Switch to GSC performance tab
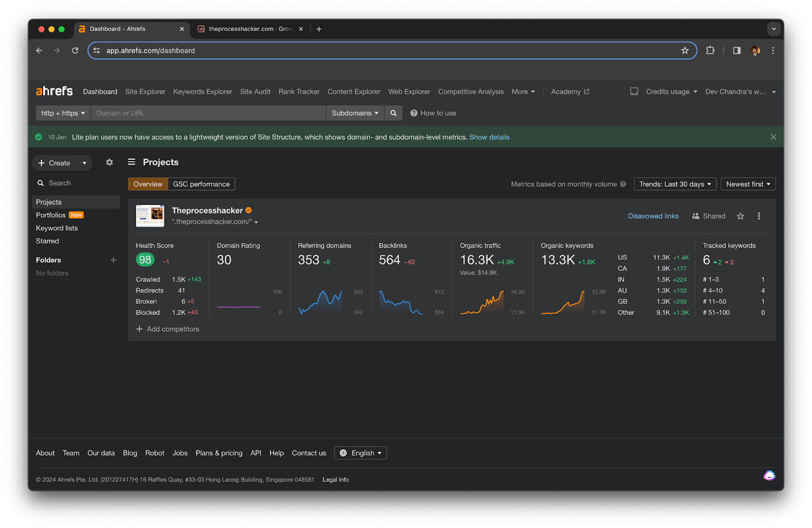Screen dimensions: 812x528 pos(201,184)
